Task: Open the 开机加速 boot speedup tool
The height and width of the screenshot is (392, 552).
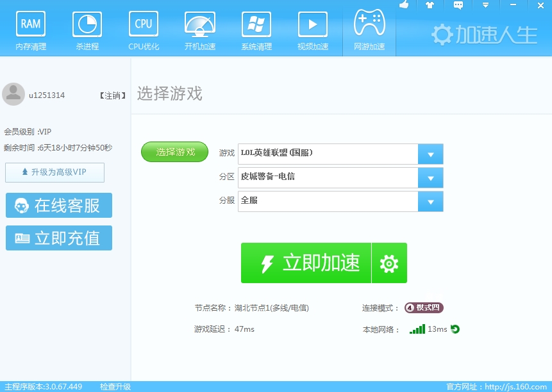Action: [199, 29]
